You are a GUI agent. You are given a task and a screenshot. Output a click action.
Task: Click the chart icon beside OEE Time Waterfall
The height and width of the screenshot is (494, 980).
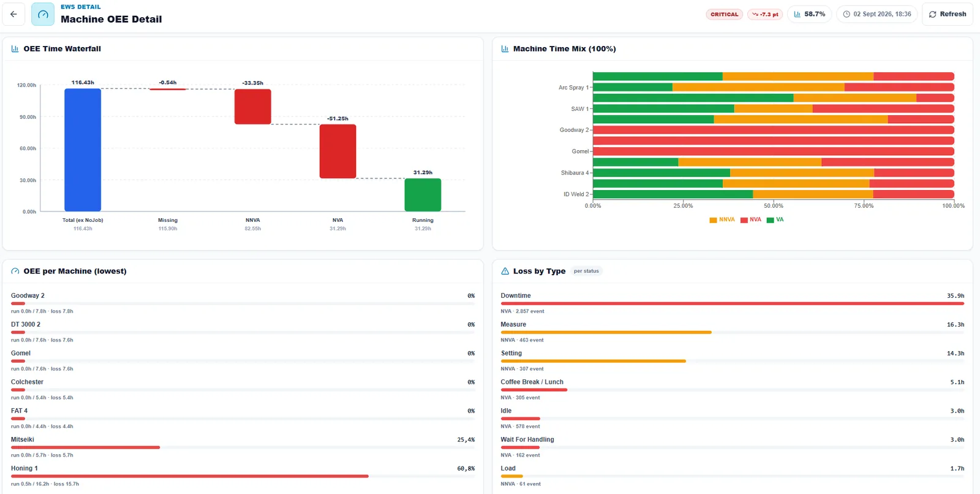(x=15, y=48)
